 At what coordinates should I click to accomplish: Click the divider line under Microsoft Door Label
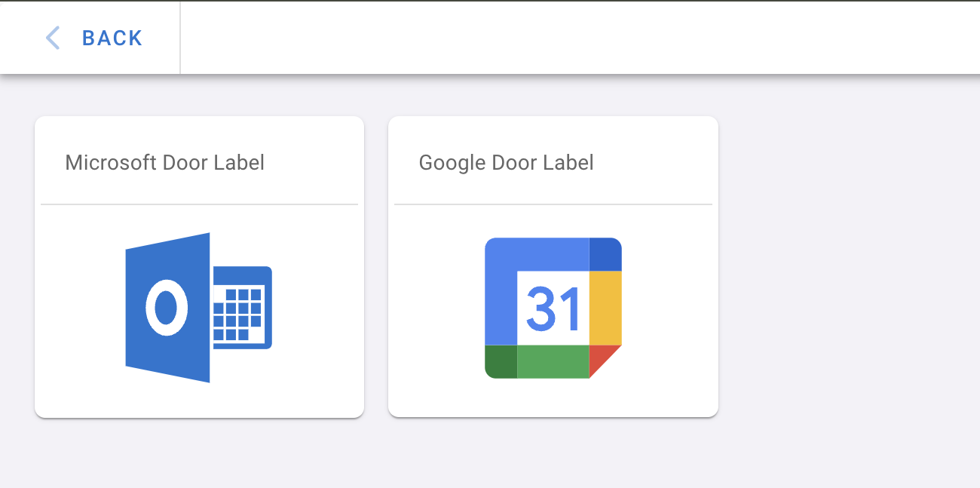pos(199,204)
